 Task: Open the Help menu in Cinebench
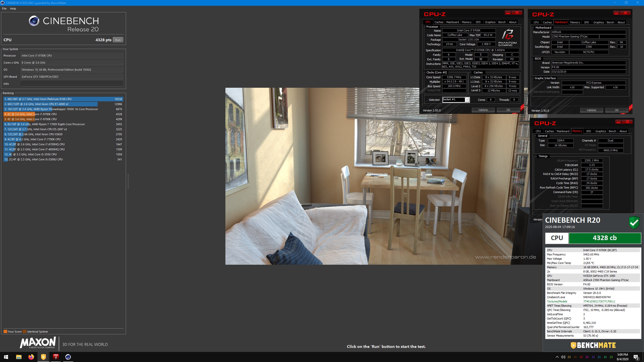point(13,9)
